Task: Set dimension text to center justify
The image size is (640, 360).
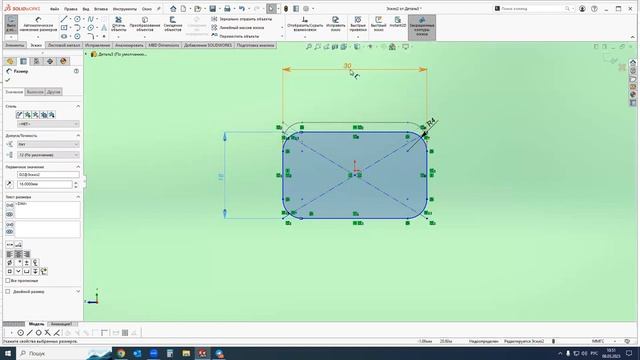Action: click(x=18, y=254)
